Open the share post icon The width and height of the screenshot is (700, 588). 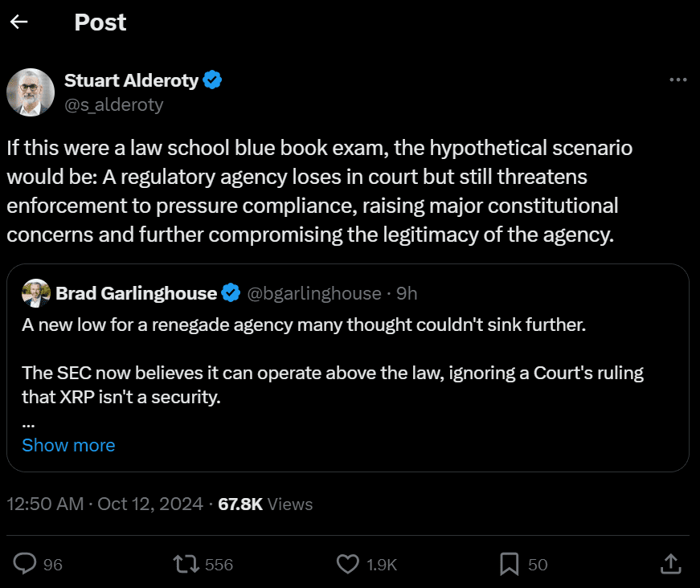(670, 564)
